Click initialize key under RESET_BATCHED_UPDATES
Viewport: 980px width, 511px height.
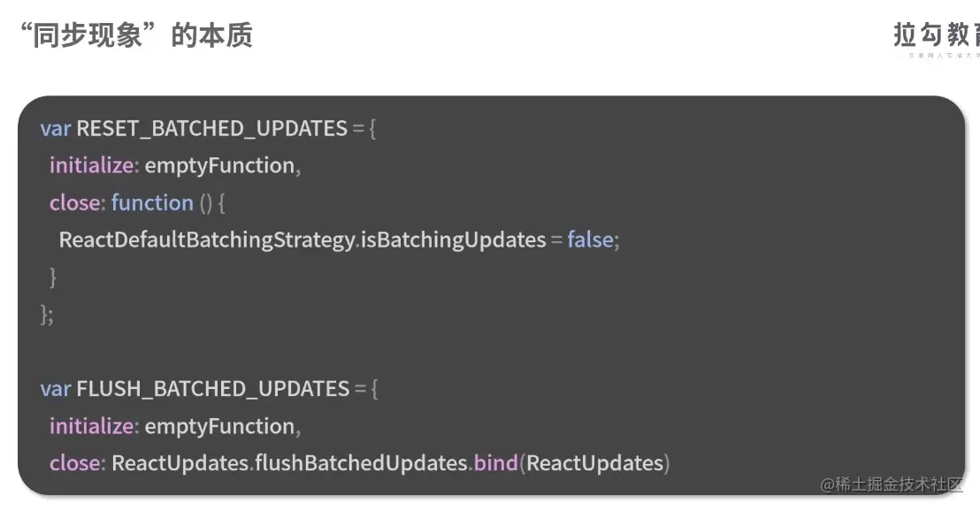coord(92,165)
